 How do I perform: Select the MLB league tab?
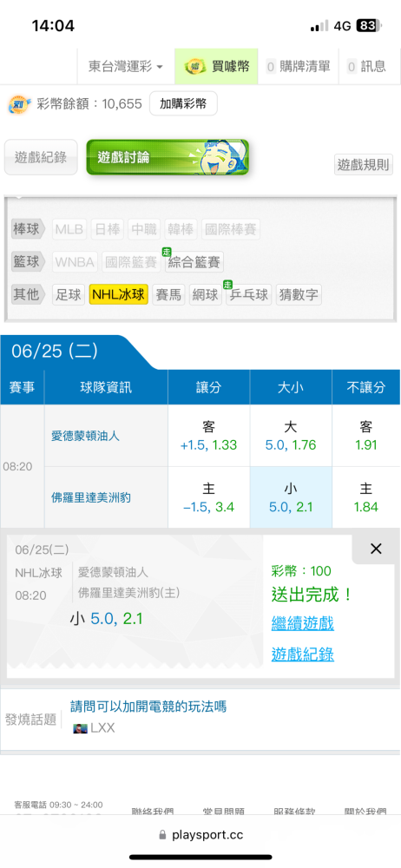tap(69, 229)
